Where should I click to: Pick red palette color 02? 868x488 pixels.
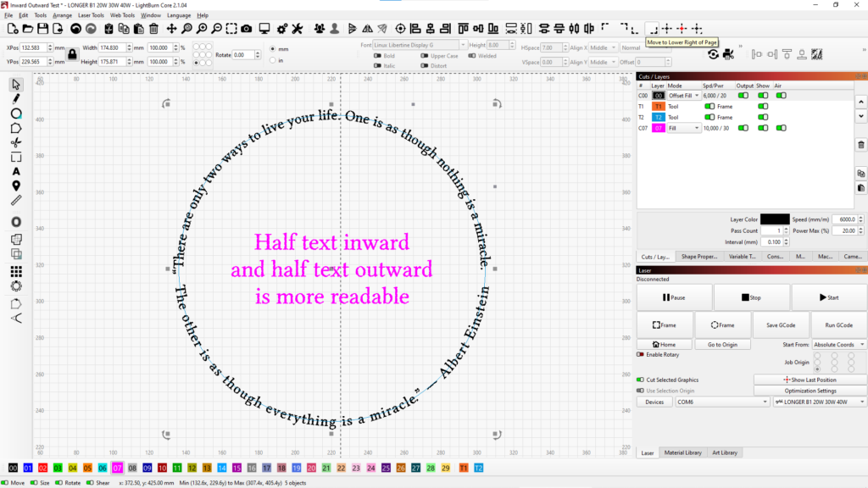tap(42, 468)
